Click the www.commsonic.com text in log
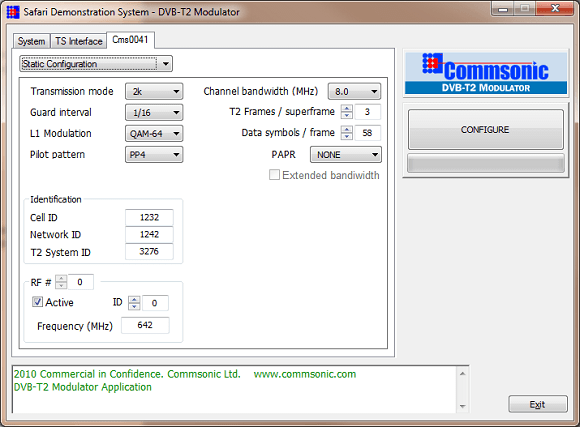The image size is (580, 427). pos(305,374)
